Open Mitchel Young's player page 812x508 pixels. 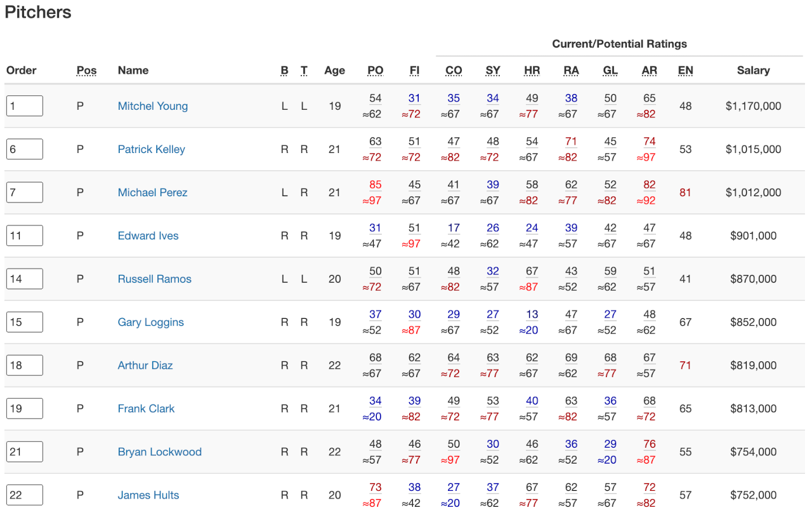pyautogui.click(x=152, y=106)
